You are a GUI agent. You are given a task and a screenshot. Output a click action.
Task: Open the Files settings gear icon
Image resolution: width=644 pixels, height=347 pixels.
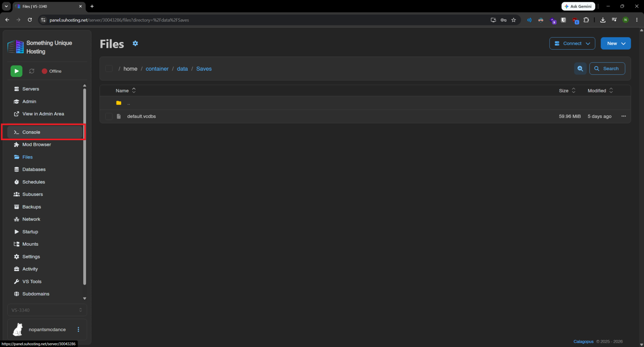click(x=135, y=44)
